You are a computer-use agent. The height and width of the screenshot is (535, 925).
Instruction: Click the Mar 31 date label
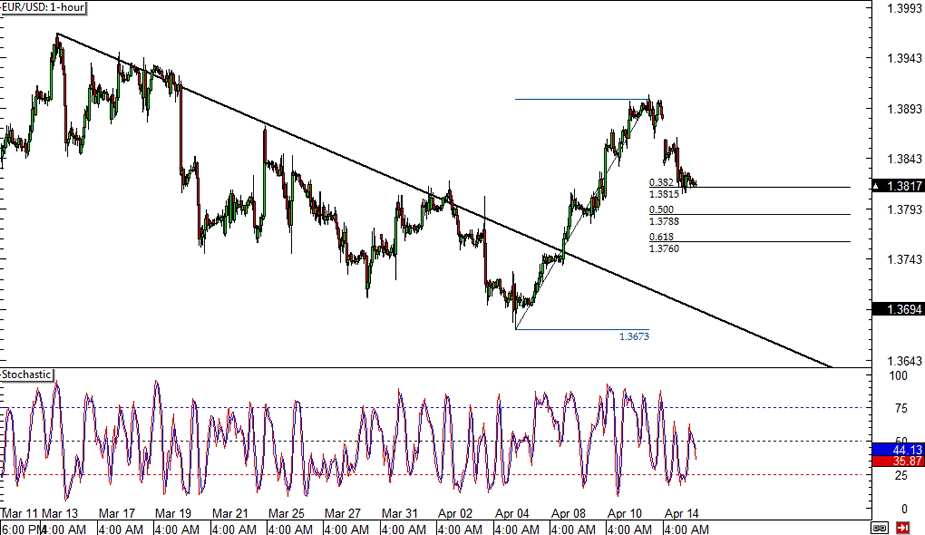click(x=399, y=514)
